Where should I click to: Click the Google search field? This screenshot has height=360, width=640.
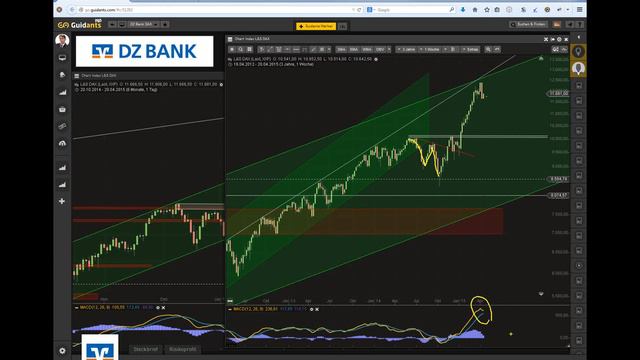pos(410,10)
